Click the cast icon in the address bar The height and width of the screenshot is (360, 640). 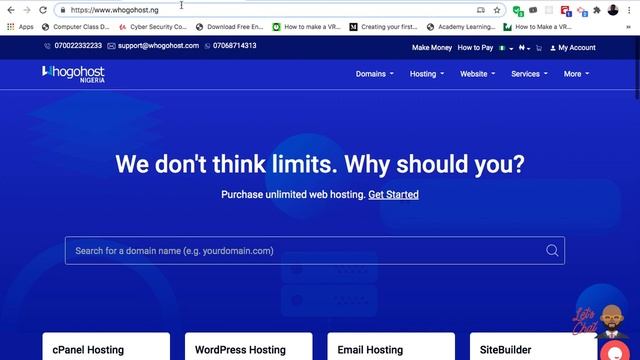click(481, 10)
